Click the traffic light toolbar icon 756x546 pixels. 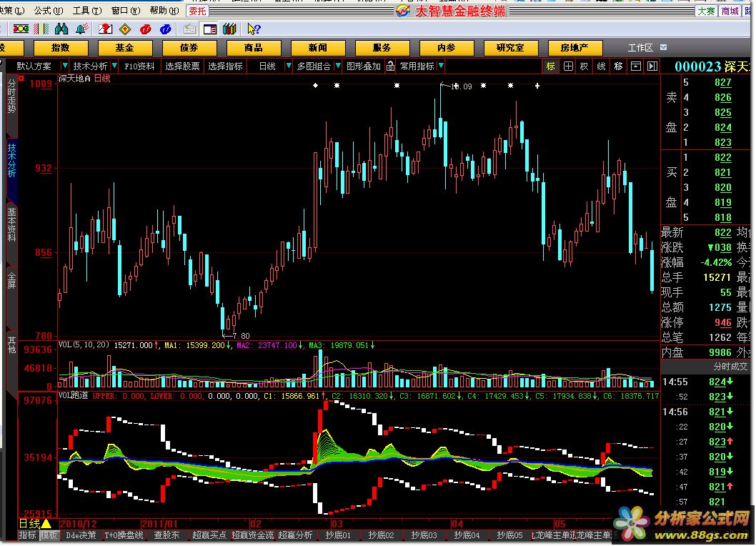point(21,29)
